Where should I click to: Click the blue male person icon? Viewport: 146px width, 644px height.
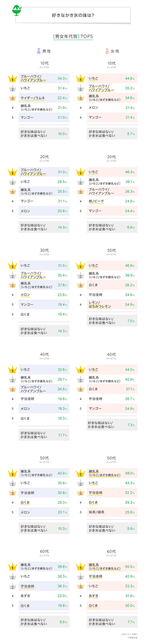[x=39, y=51]
